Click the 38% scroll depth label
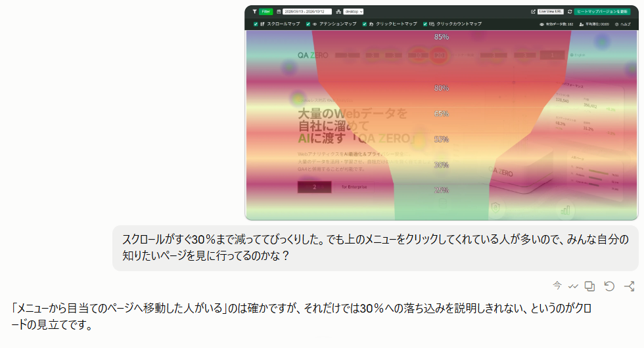Image resolution: width=644 pixels, height=348 pixels. tap(442, 165)
